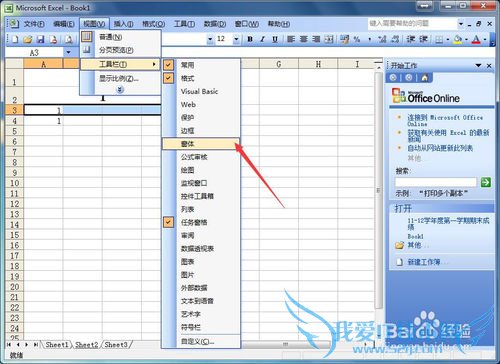500x364 pixels.
Task: Open the font name dropdown arrow
Action: click(210, 39)
